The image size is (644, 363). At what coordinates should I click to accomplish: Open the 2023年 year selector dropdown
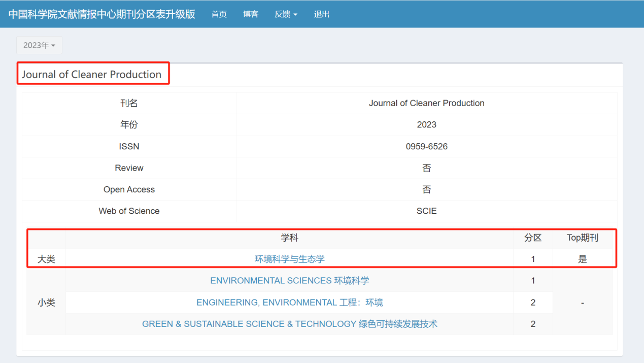tap(39, 45)
